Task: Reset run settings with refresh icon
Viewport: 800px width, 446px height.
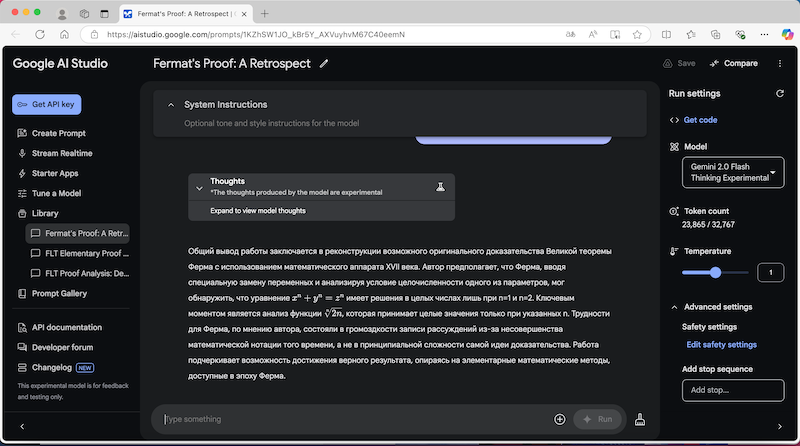Action: 780,93
